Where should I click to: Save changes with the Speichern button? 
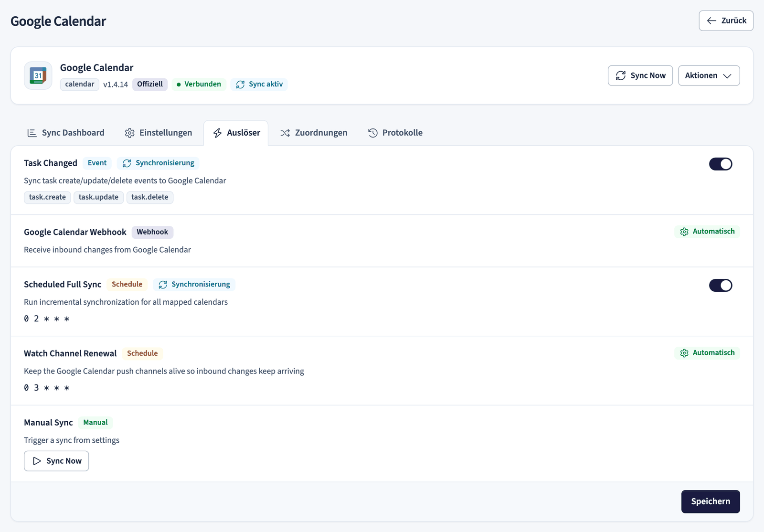point(711,501)
